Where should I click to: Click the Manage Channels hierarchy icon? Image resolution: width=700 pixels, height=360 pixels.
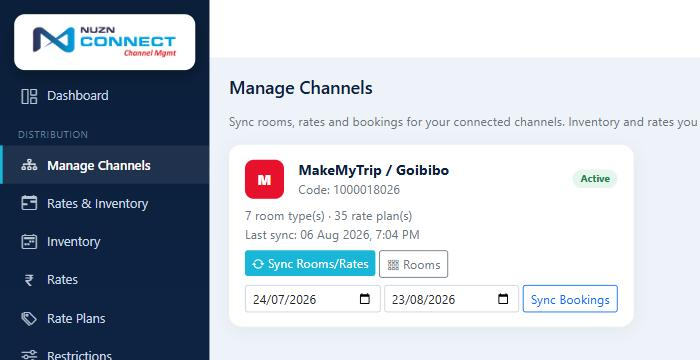point(29,165)
